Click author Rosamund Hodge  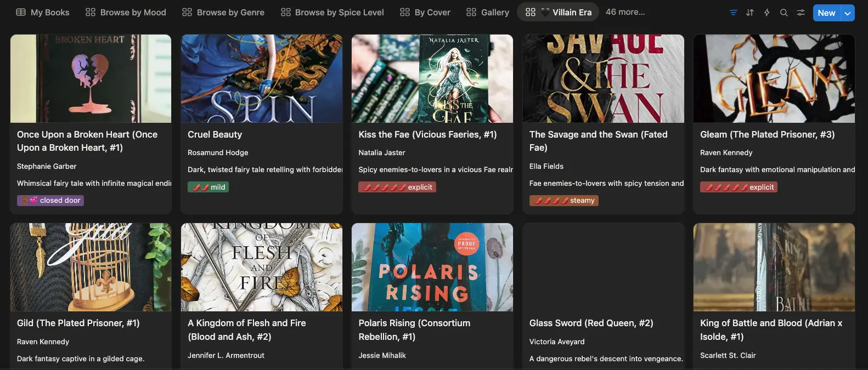(x=218, y=152)
